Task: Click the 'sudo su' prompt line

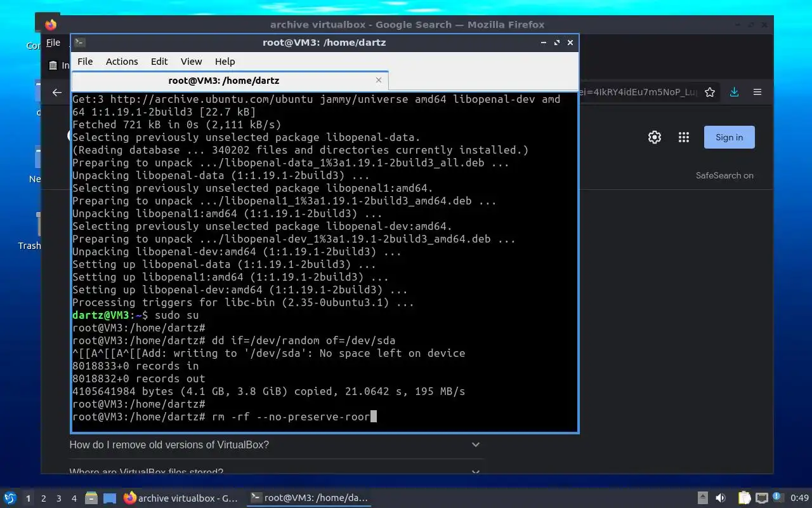Action: [135, 315]
